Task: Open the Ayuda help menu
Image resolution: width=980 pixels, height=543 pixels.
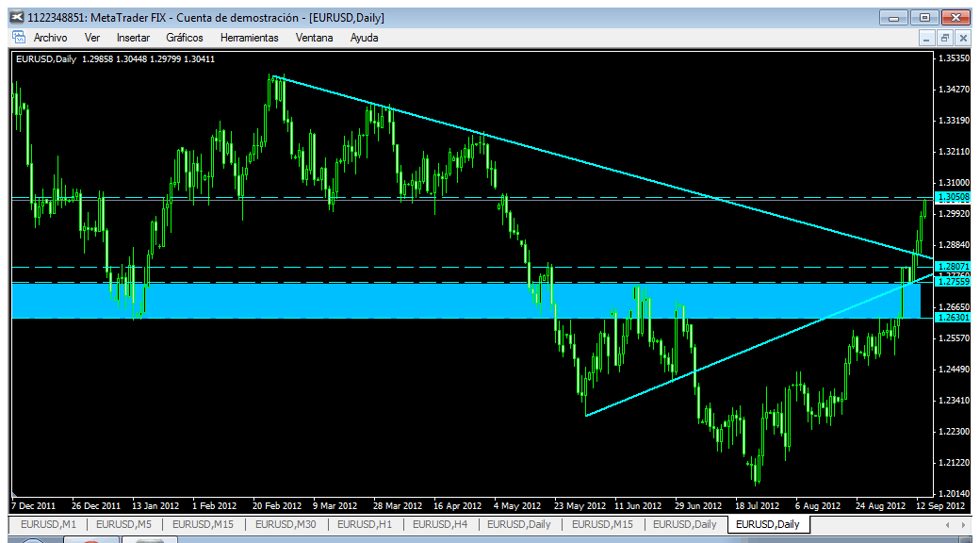Action: tap(364, 38)
